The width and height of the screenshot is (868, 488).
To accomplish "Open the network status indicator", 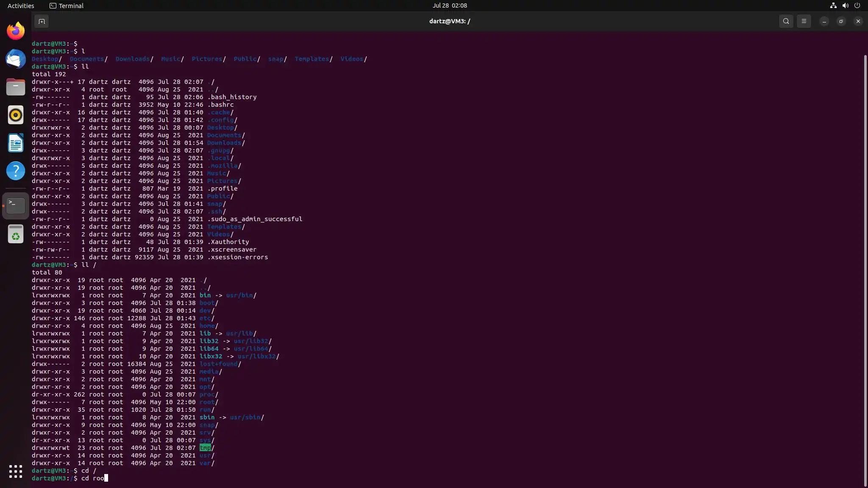I will (x=833, y=6).
